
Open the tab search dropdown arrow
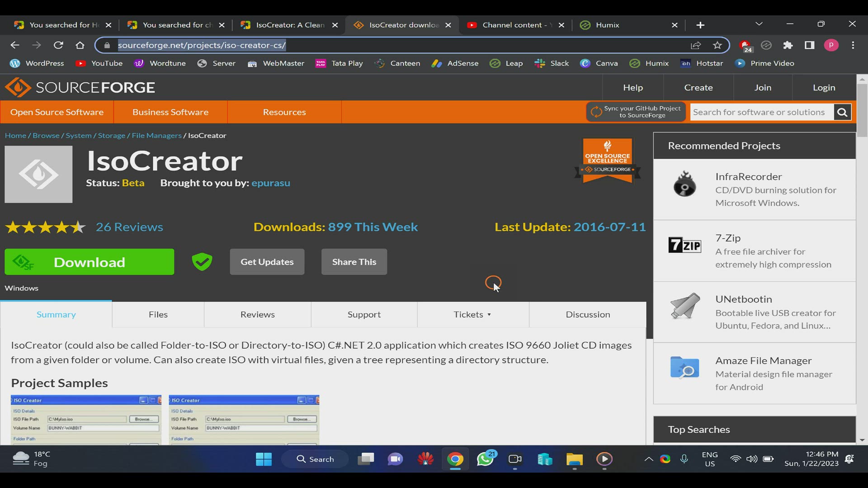[759, 24]
